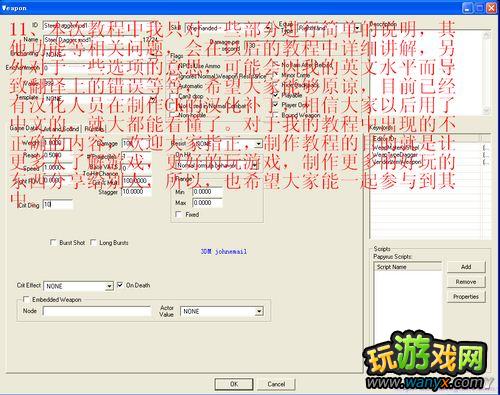The height and width of the screenshot is (395, 500).
Task: Switch to the Art and Sound tab
Action: (x=61, y=129)
